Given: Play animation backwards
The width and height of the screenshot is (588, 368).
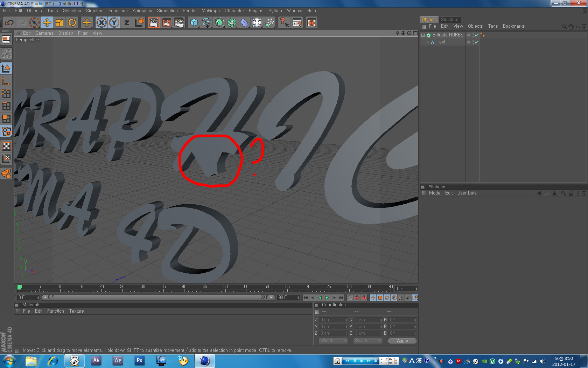Looking at the screenshot, I should [x=320, y=298].
